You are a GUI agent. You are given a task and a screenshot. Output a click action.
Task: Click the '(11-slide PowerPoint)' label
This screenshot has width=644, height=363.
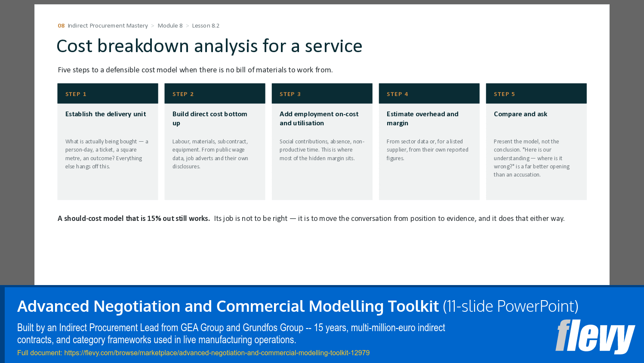[x=511, y=306]
